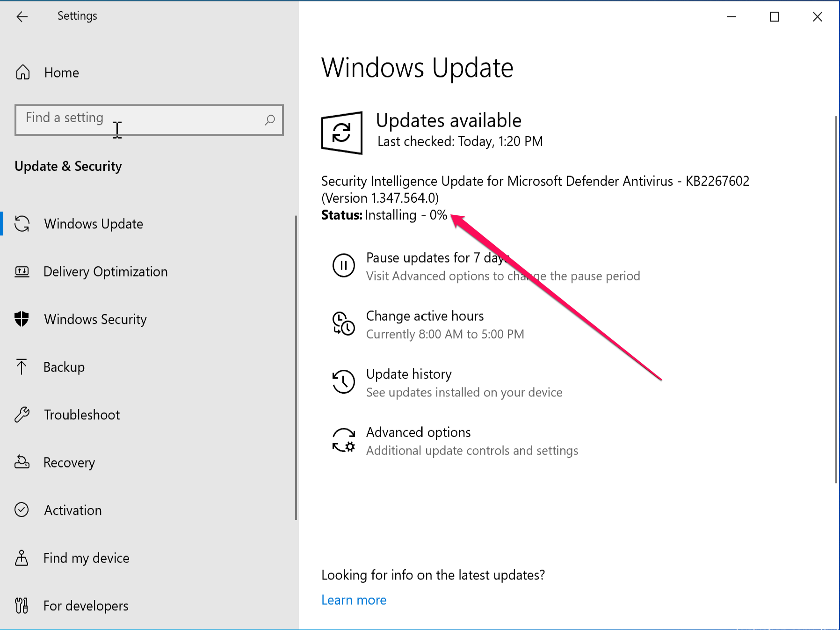Click the KB2267602 update title text
Screen dimensions: 840x630
(x=535, y=190)
